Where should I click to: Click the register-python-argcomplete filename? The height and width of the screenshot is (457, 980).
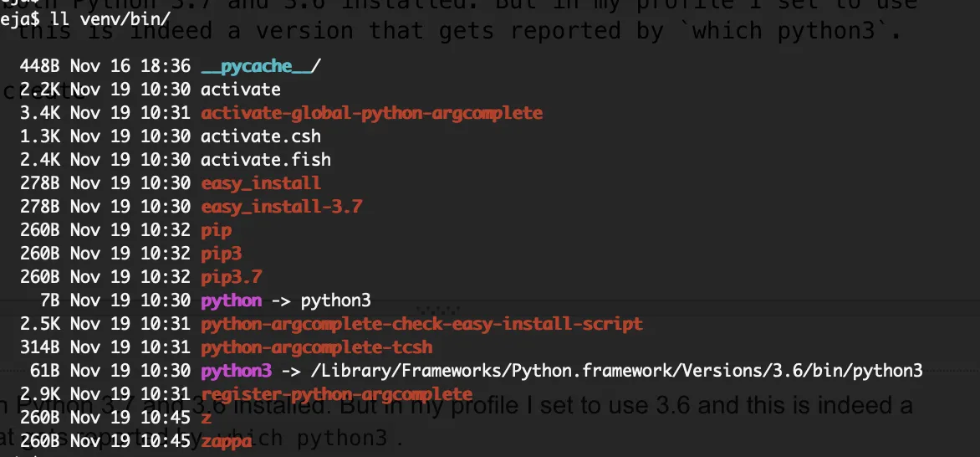pyautogui.click(x=337, y=393)
